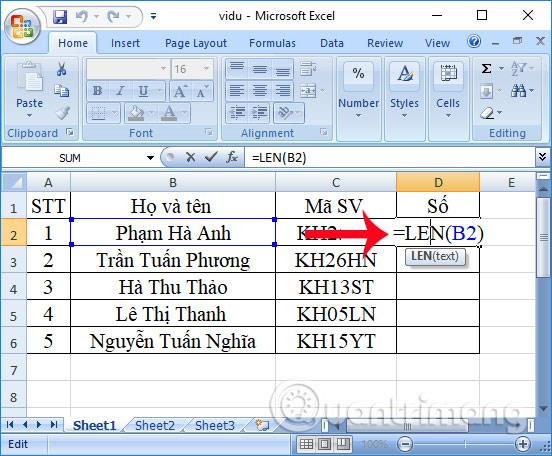Open Customize Quick Access Toolbar menu

pyautogui.click(x=153, y=17)
